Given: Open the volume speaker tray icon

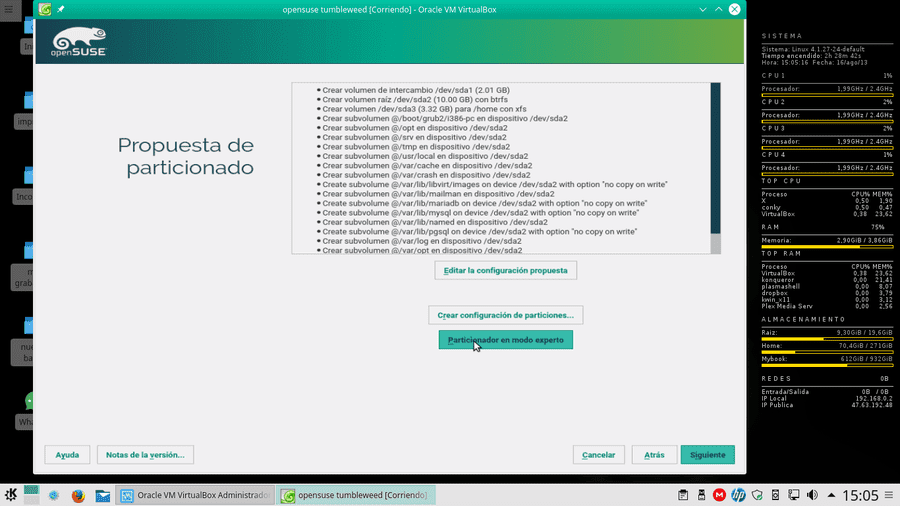Looking at the screenshot, I should pyautogui.click(x=812, y=495).
